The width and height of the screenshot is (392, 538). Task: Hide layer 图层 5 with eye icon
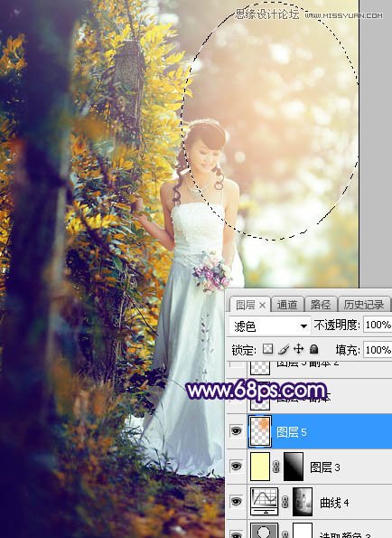(x=236, y=431)
